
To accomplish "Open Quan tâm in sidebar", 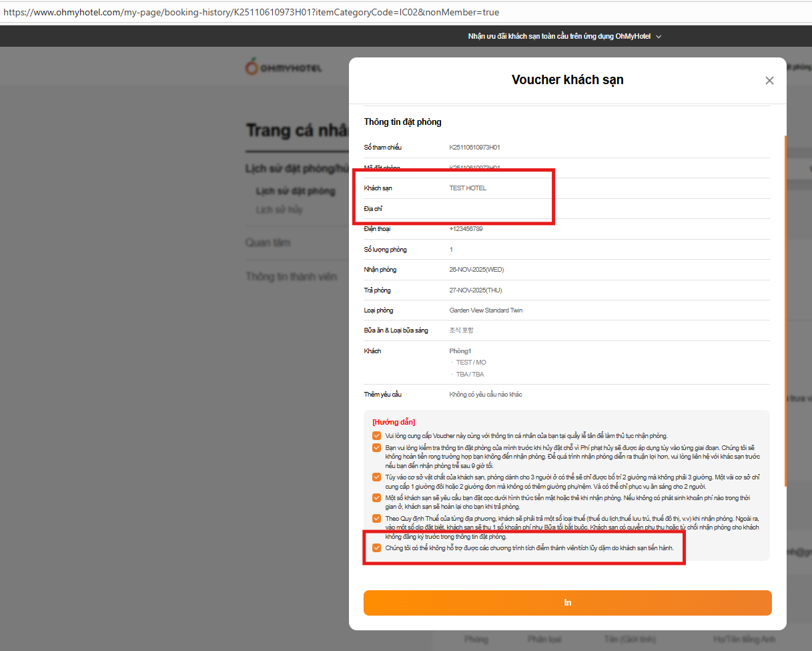I will [268, 242].
